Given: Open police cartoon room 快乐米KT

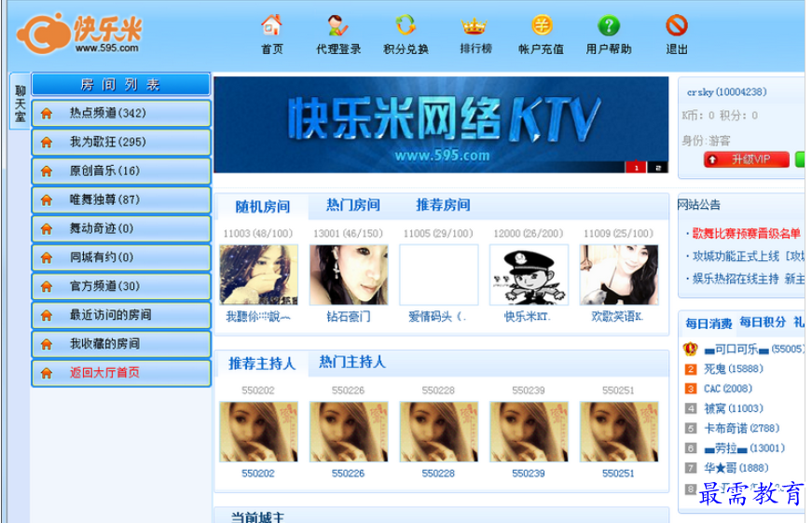Looking at the screenshot, I should pyautogui.click(x=529, y=275).
